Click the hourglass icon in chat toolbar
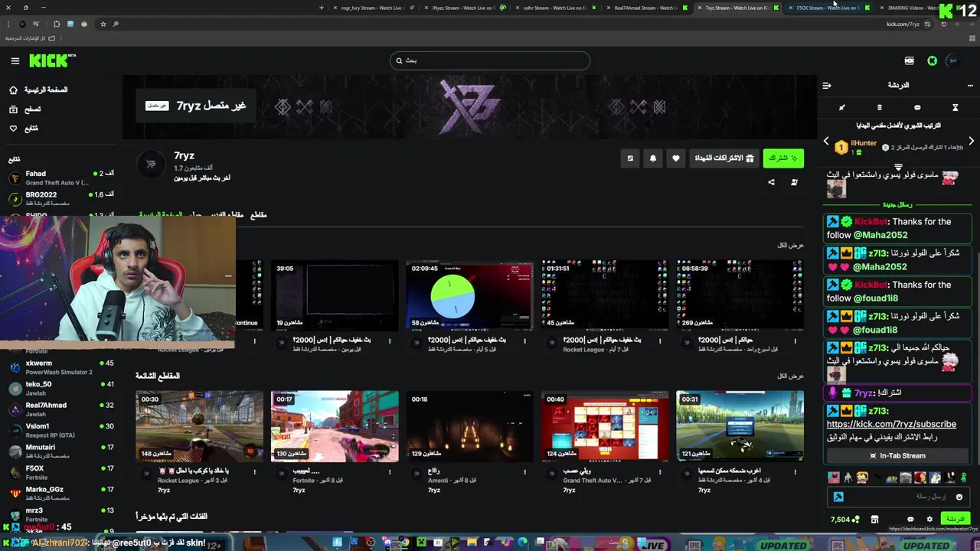This screenshot has height=551, width=980. click(x=955, y=108)
